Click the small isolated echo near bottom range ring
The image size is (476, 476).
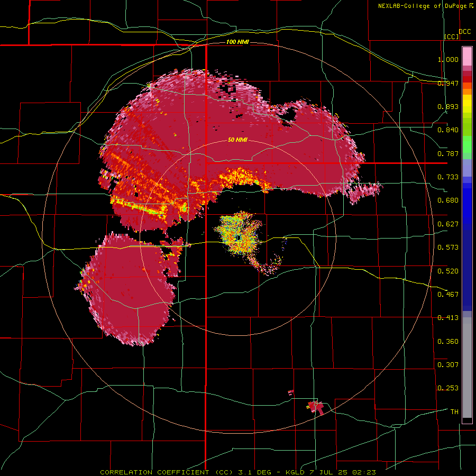click(316, 407)
